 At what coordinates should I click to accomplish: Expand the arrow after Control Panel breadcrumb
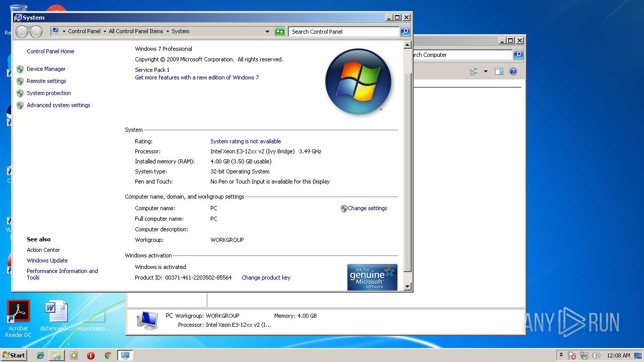pyautogui.click(x=105, y=31)
